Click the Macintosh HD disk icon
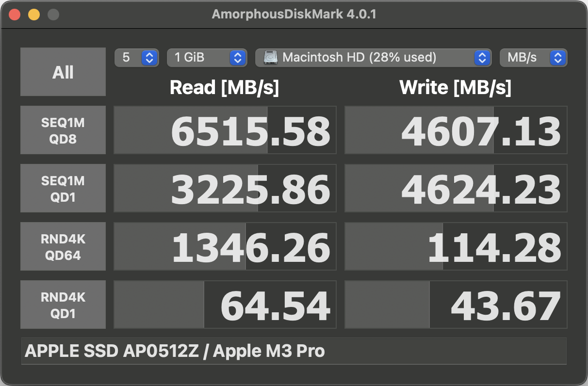This screenshot has width=588, height=386. pyautogui.click(x=271, y=58)
